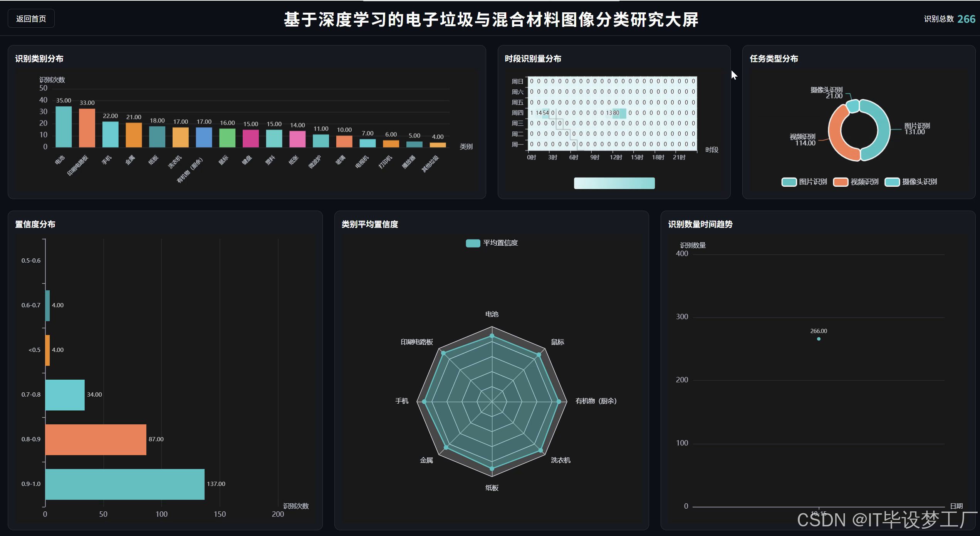Click the 洗衣机 vertex point on the radar chart
Image resolution: width=980 pixels, height=536 pixels.
[541, 450]
